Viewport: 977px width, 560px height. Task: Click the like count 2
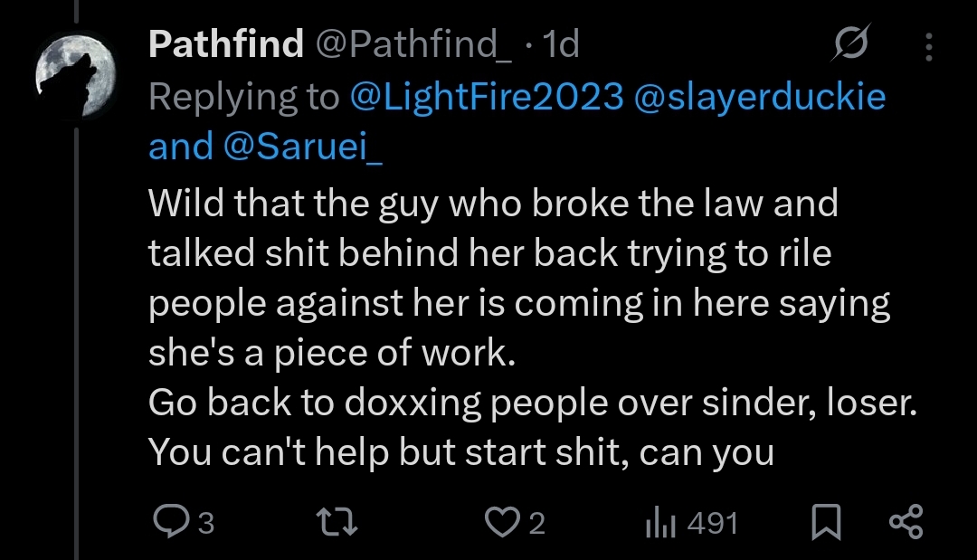pyautogui.click(x=536, y=523)
